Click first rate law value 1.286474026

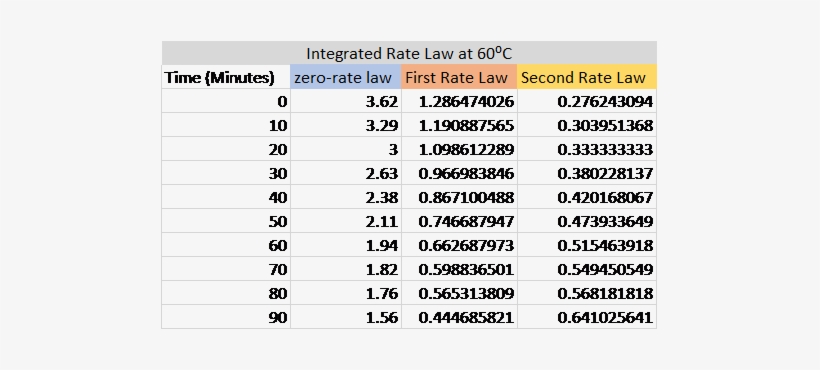(459, 101)
